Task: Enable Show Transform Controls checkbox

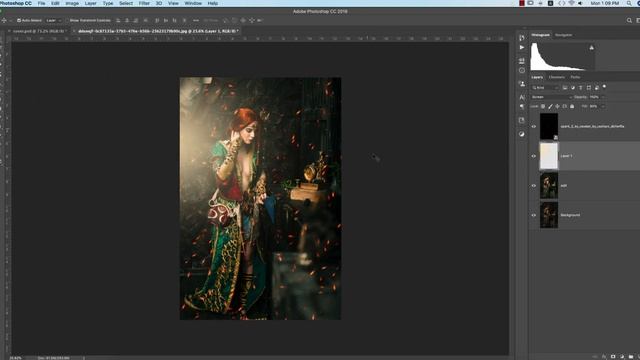Action: pyautogui.click(x=67, y=20)
